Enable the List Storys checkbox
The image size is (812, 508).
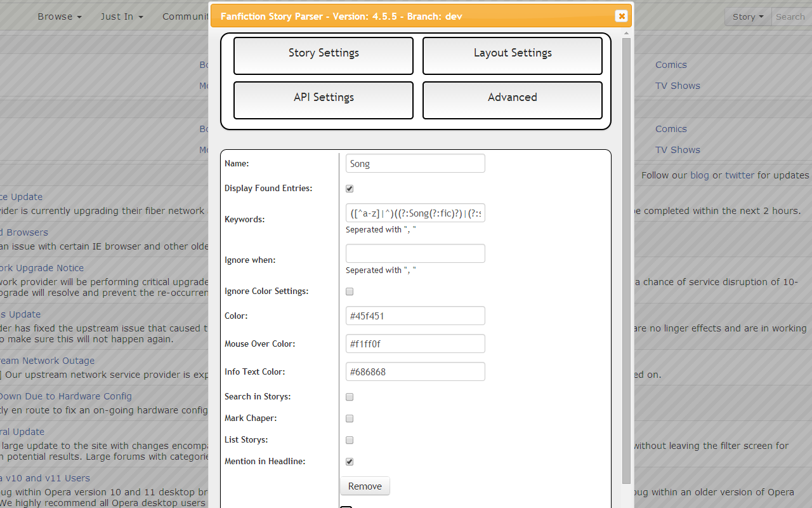[x=350, y=440]
